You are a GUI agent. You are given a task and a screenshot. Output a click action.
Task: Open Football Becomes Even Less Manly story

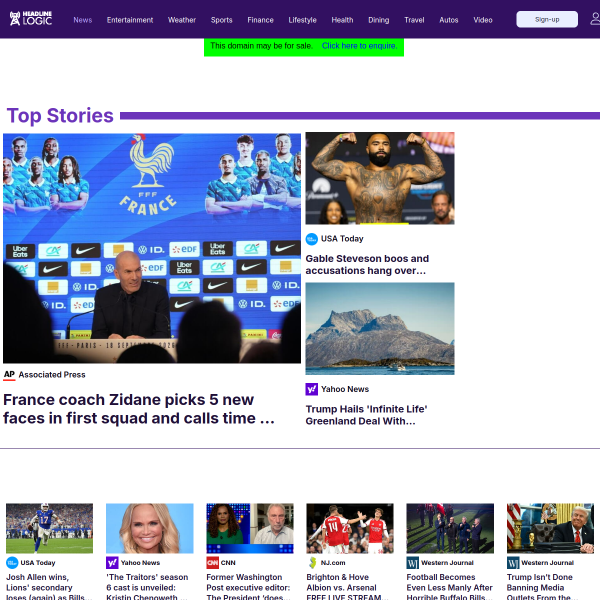[x=450, y=586]
